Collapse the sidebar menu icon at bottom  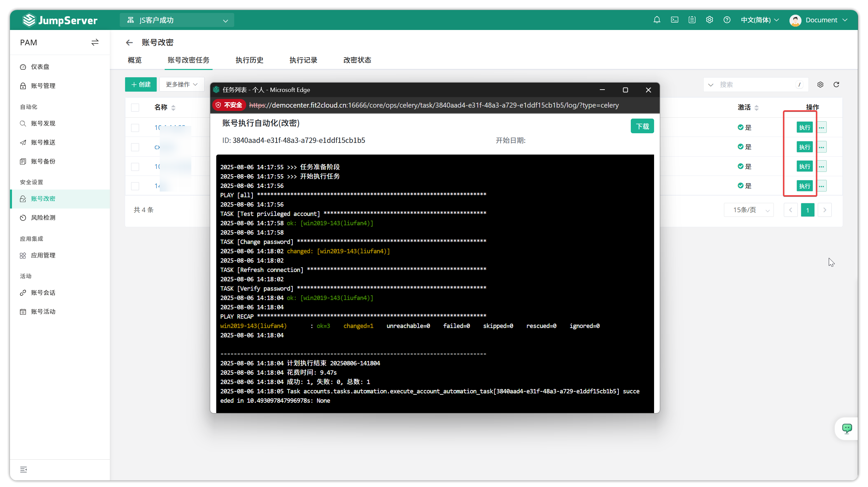pyautogui.click(x=23, y=469)
